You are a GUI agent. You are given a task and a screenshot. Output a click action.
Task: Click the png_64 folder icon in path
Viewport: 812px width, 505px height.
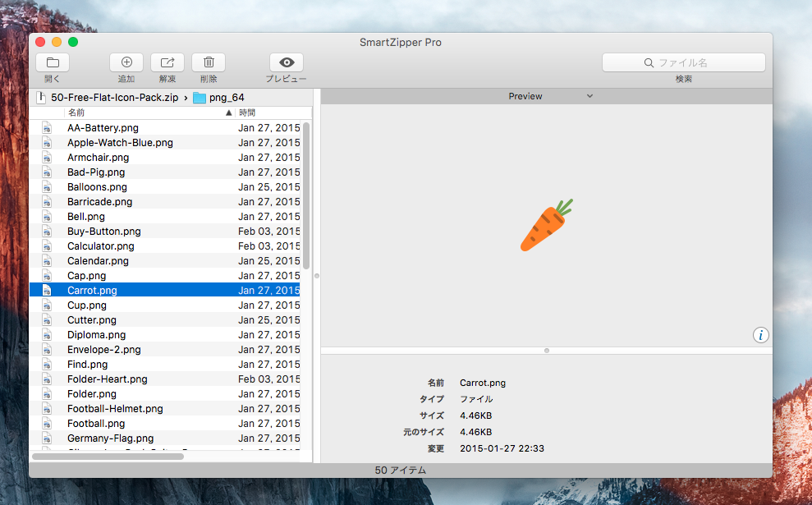(200, 98)
